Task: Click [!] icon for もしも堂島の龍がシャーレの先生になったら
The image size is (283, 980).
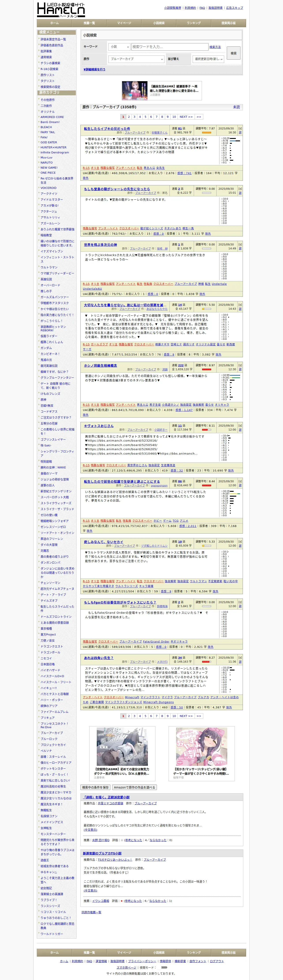Action: (240, 189)
